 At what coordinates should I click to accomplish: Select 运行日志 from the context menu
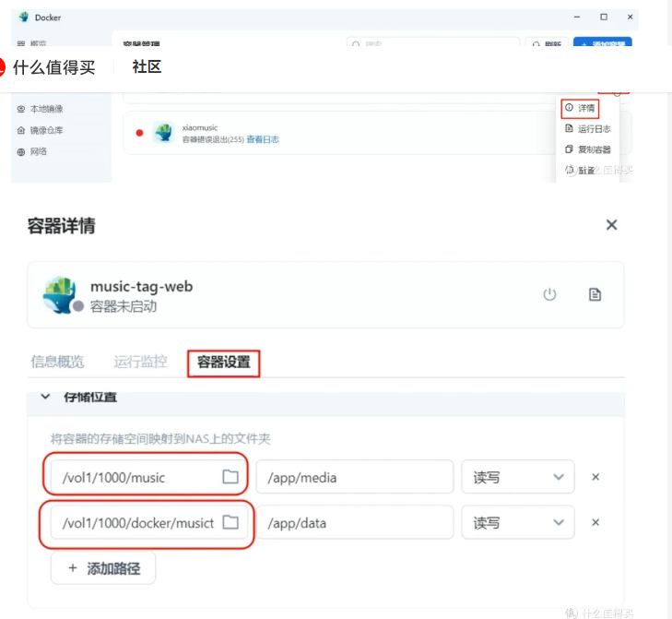pos(588,129)
